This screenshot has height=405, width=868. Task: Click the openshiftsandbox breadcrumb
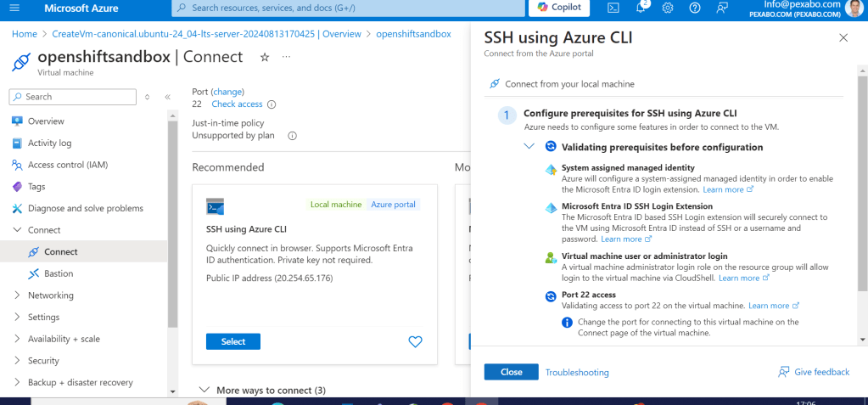tap(413, 34)
